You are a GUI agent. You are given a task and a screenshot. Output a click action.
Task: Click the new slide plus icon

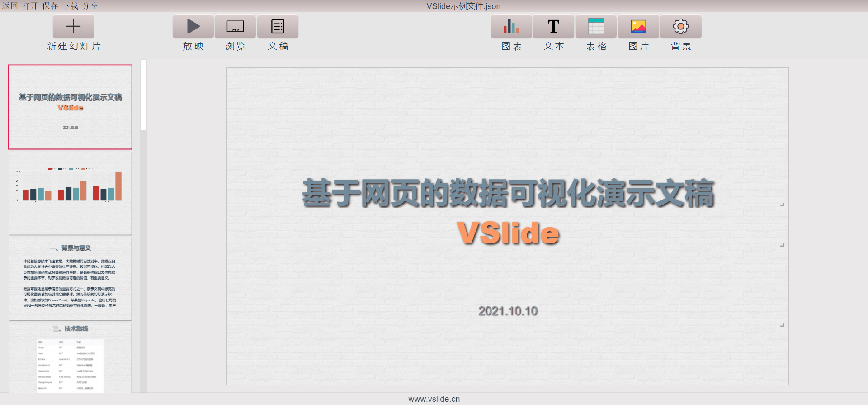coord(73,27)
